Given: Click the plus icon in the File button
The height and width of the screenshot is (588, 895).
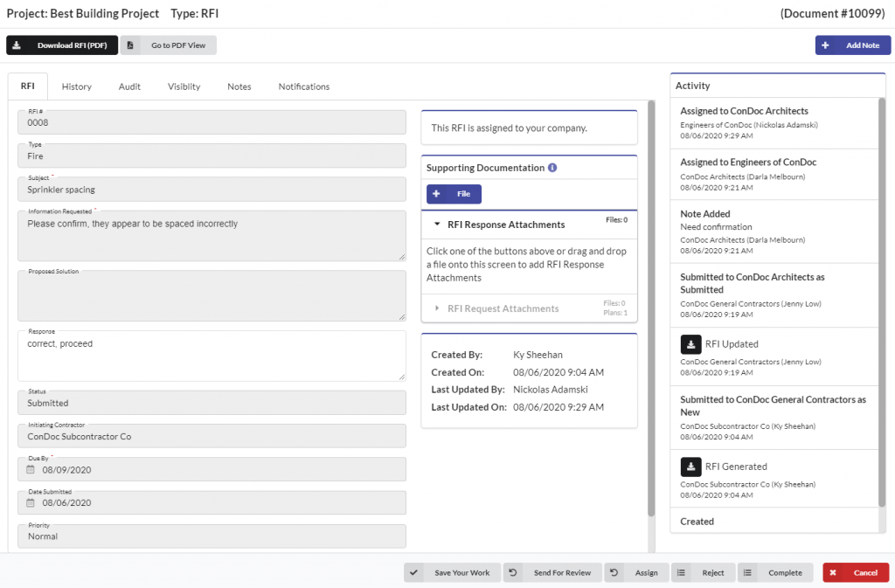Looking at the screenshot, I should [x=436, y=194].
